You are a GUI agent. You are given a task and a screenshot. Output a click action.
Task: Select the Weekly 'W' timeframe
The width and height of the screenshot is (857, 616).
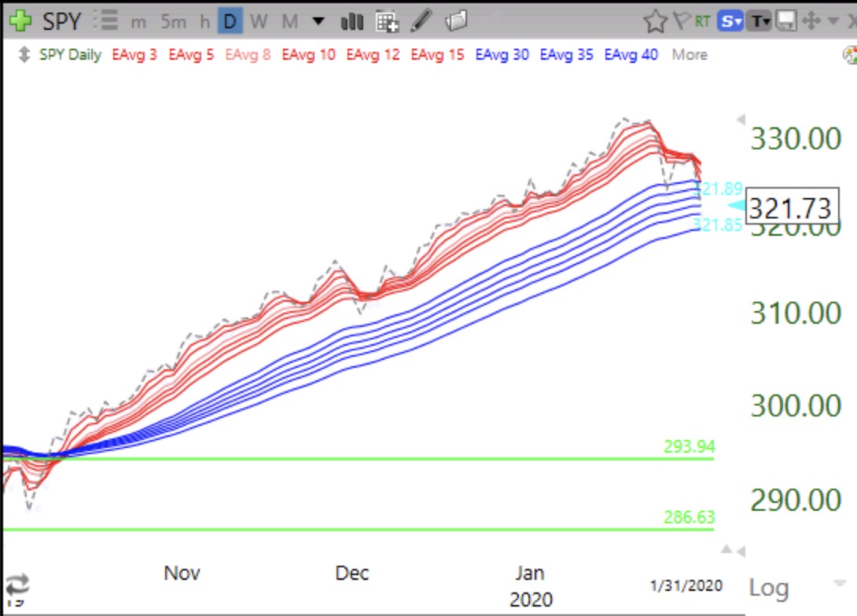(259, 22)
